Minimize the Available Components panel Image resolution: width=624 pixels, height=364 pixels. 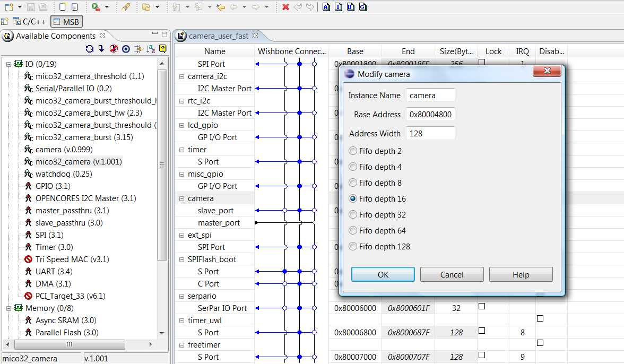(x=155, y=34)
